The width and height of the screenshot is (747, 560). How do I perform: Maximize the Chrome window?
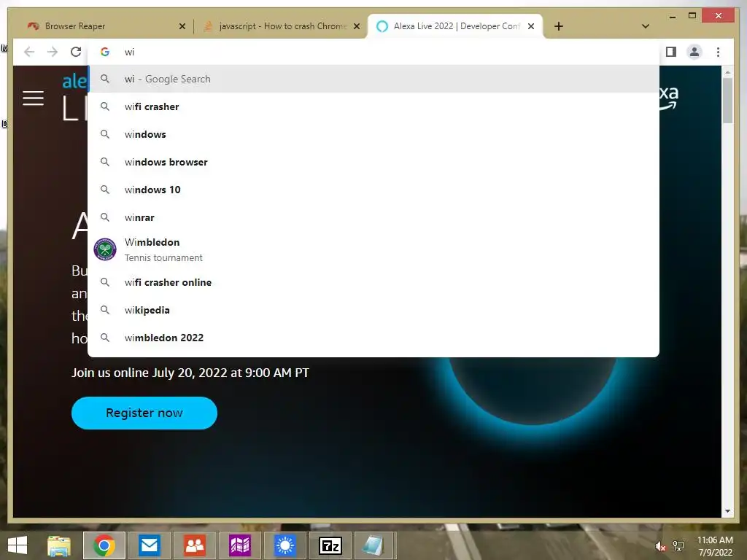[692, 16]
